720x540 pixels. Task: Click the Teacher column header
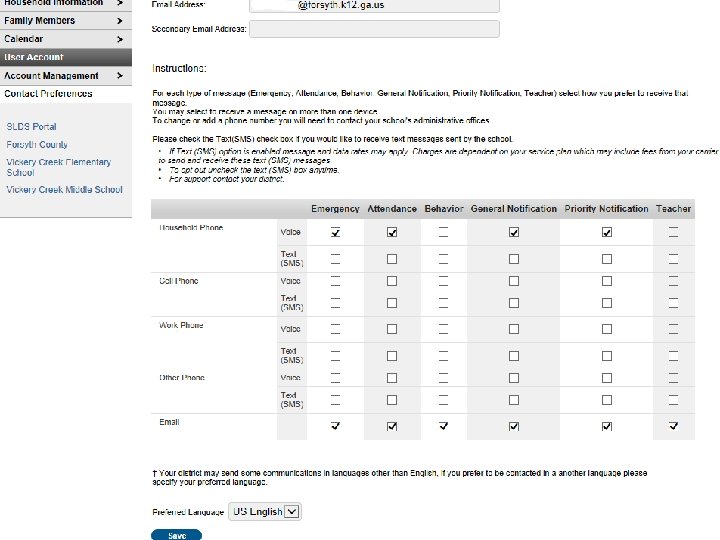coord(673,209)
